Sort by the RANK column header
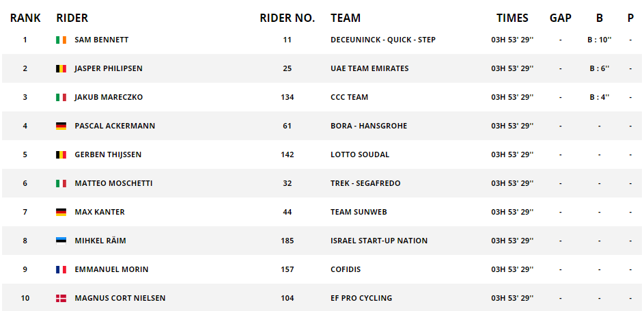This screenshot has width=644, height=311. 25,18
